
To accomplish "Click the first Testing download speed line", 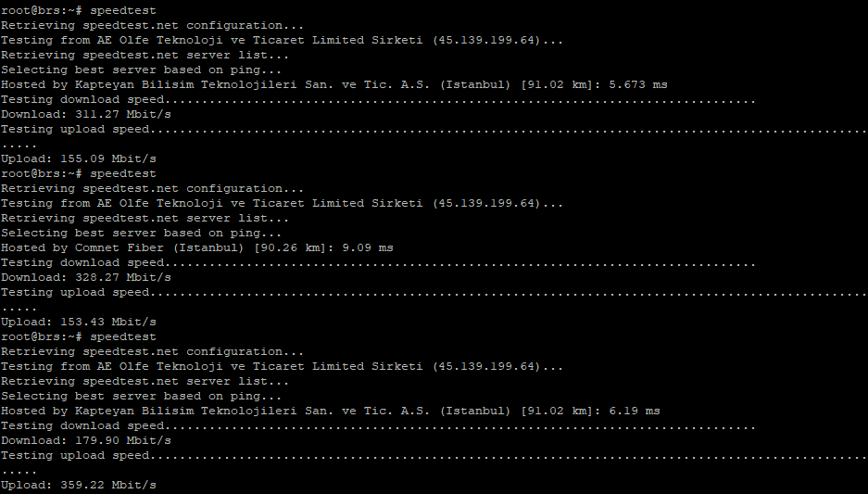I will (378, 100).
